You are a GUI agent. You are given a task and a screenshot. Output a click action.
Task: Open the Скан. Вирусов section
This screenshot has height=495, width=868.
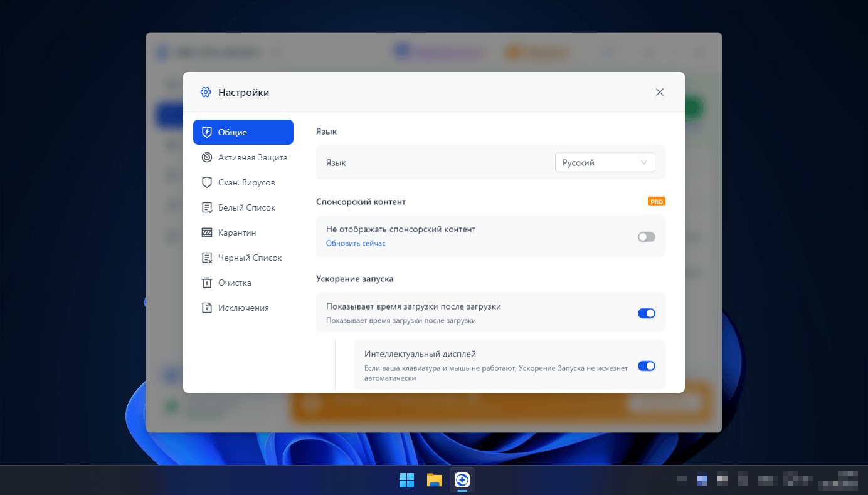pos(243,182)
